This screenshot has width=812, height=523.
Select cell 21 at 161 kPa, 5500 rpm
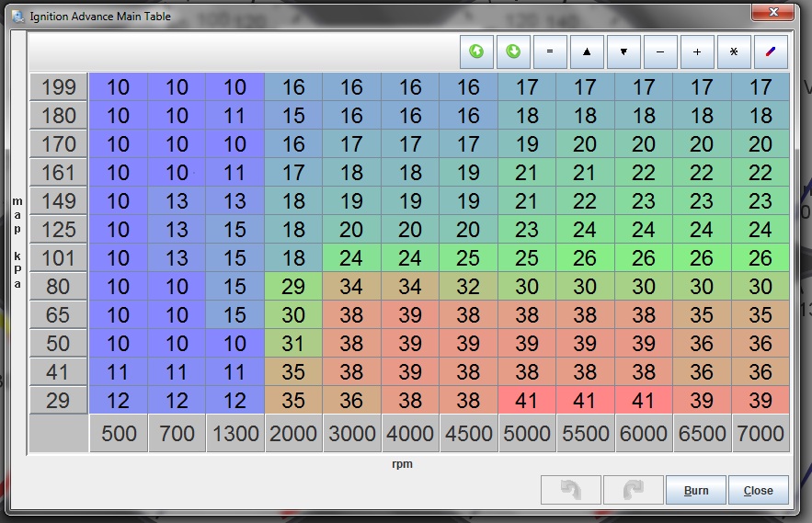586,173
